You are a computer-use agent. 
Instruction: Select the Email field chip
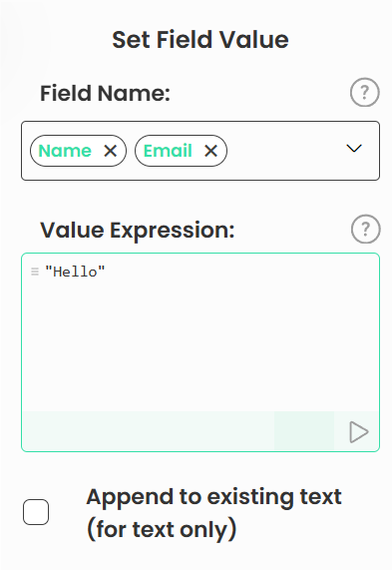(x=168, y=151)
